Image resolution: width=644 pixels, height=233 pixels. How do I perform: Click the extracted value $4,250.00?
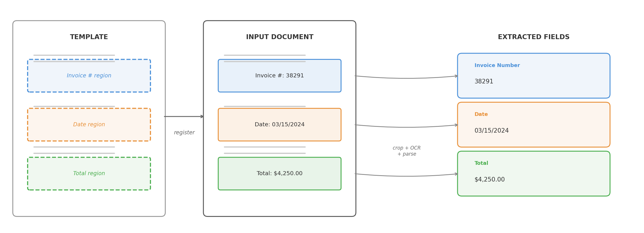coord(489,179)
